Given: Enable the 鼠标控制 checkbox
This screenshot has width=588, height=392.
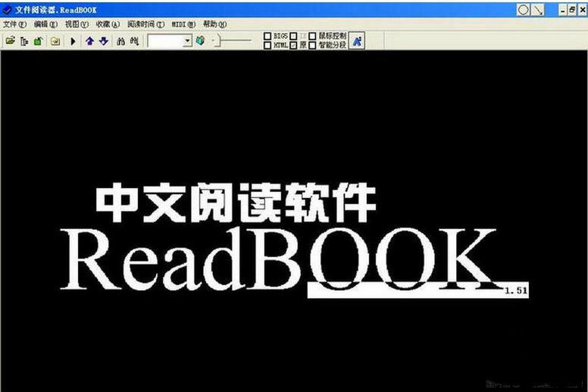Looking at the screenshot, I should pyautogui.click(x=312, y=36).
